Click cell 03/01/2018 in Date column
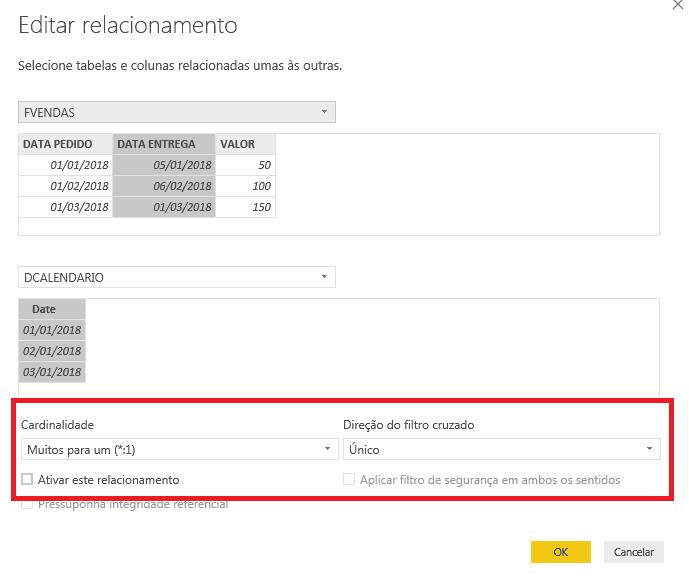Viewport: 689px width, 582px height. click(52, 372)
